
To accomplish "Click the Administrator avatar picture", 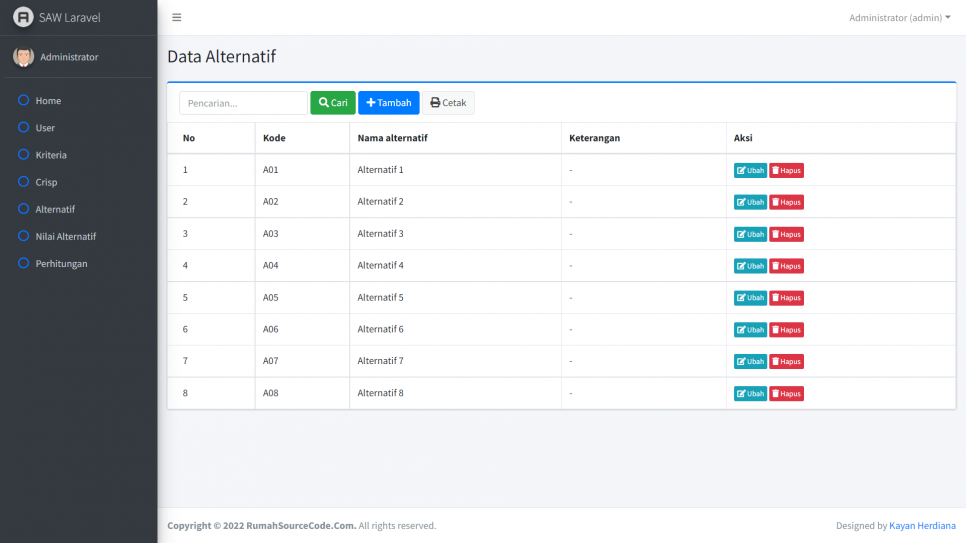I will click(x=23, y=57).
